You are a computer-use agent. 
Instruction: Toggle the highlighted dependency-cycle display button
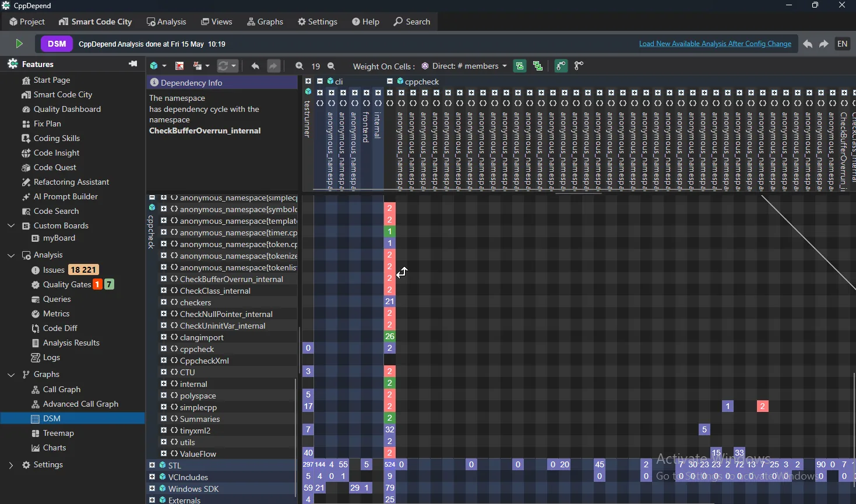coord(561,66)
